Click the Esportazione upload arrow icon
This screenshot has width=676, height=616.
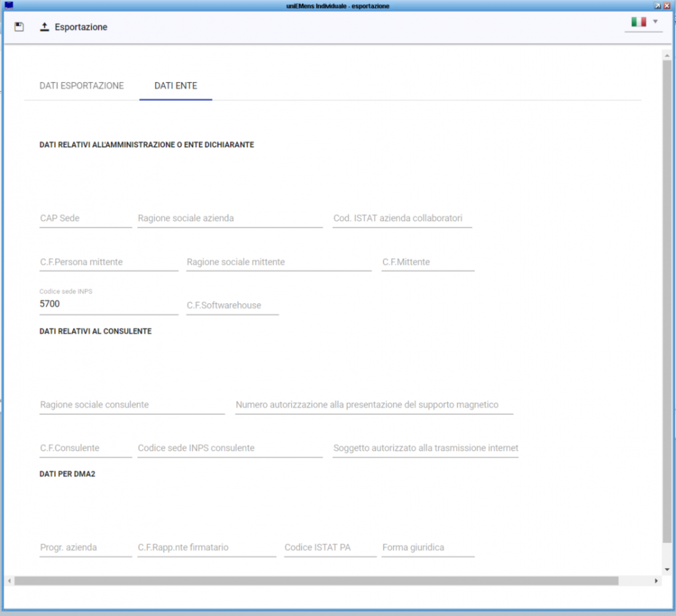pos(45,27)
